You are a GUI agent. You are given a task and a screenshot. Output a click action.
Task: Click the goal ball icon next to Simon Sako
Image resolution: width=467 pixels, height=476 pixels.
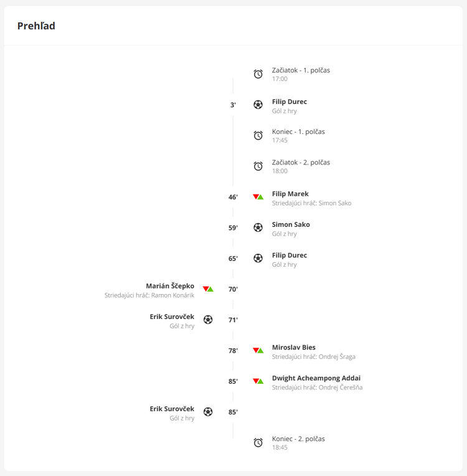coord(258,227)
